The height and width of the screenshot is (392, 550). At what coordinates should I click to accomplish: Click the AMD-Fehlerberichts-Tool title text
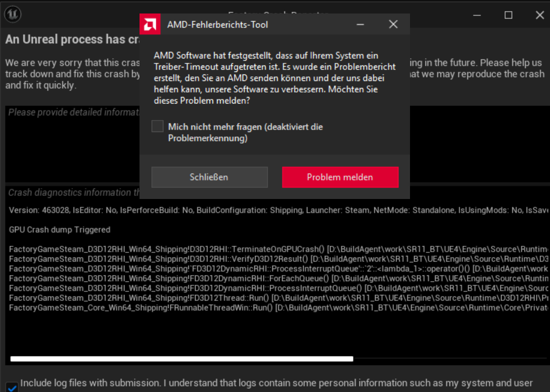coord(217,24)
